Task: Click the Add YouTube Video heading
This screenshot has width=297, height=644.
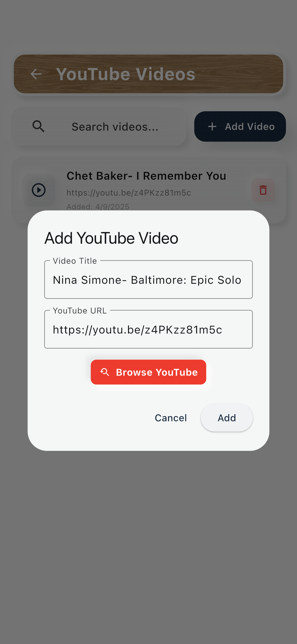Action: click(x=111, y=238)
